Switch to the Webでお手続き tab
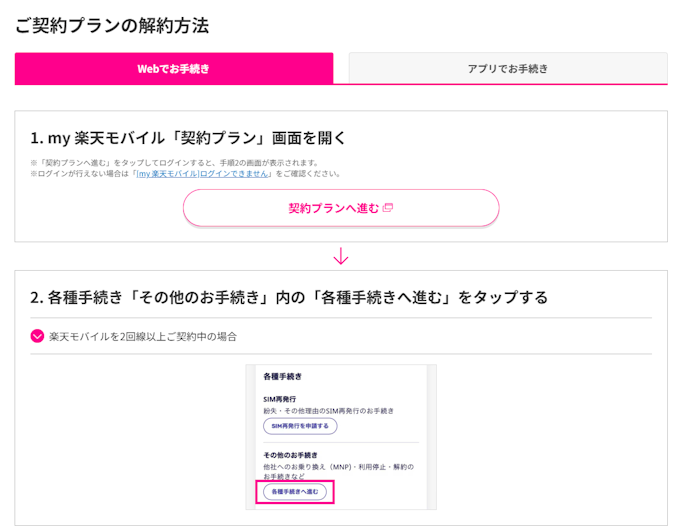This screenshot has height=529, width=690. 174,69
